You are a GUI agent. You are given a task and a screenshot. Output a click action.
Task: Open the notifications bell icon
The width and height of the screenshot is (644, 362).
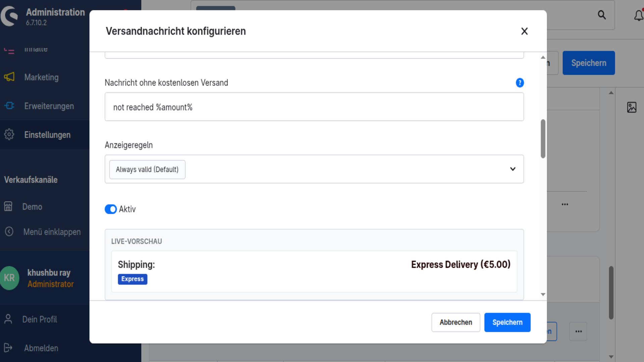639,15
